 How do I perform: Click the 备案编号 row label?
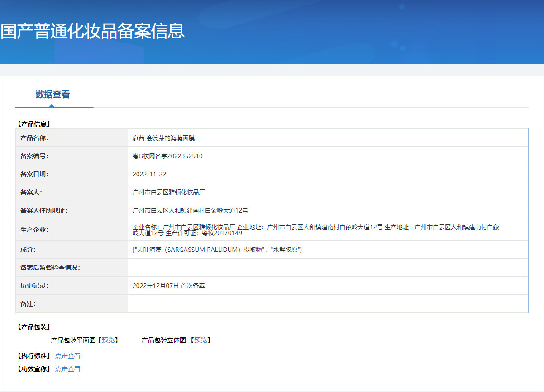point(34,156)
